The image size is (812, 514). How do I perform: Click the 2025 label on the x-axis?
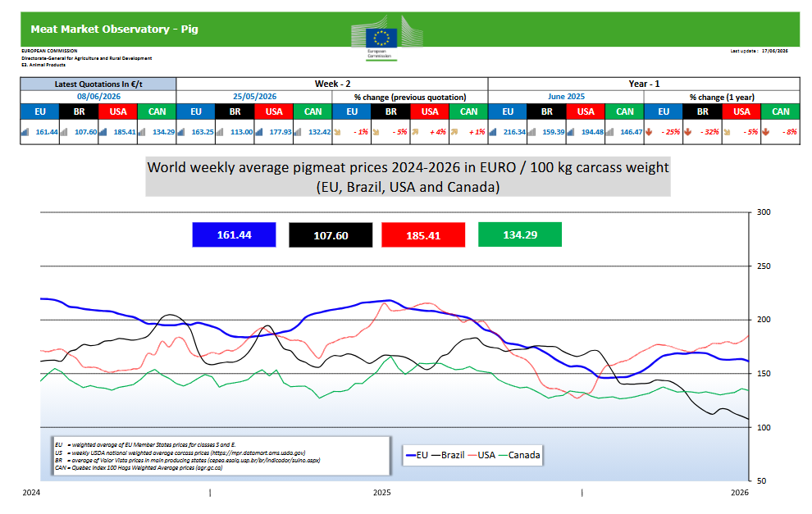tap(381, 492)
